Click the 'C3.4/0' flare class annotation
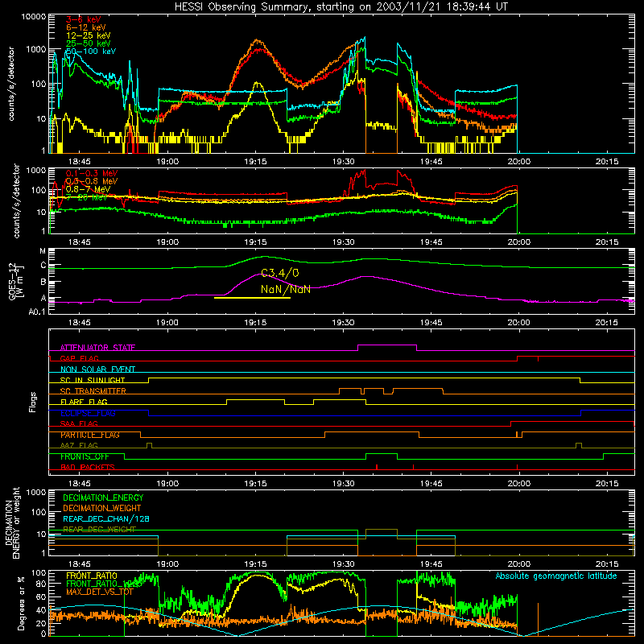The image size is (644, 644). coord(279,273)
